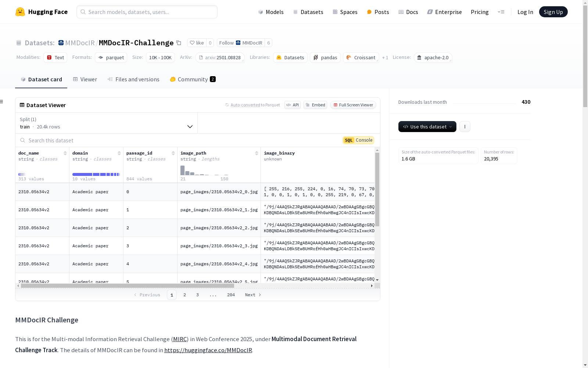The image size is (588, 368).
Task: Open the API button in Dataset Viewer
Action: pyautogui.click(x=293, y=105)
